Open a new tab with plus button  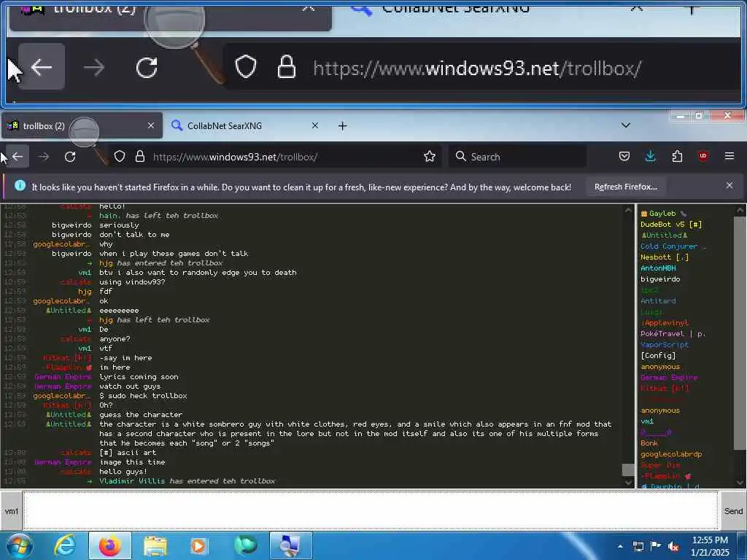click(343, 125)
